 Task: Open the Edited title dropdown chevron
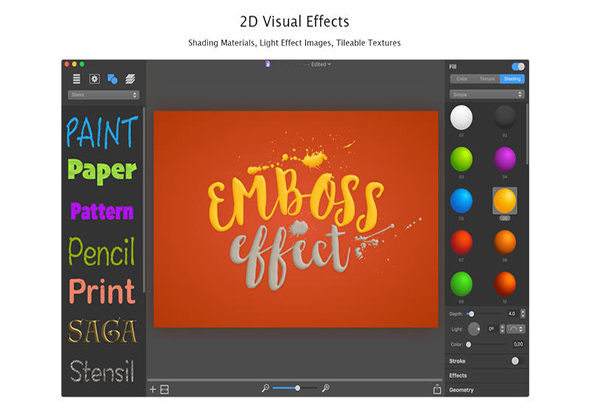tap(329, 64)
